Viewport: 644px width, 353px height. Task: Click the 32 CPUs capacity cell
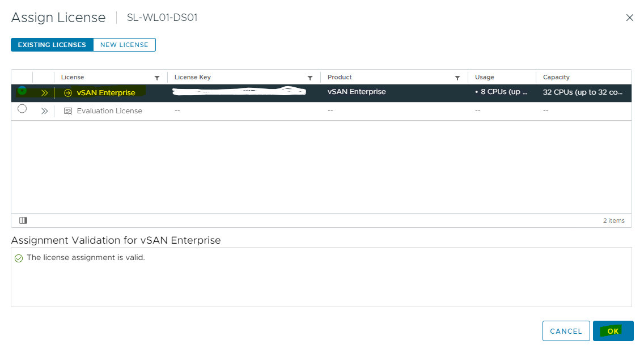point(583,92)
